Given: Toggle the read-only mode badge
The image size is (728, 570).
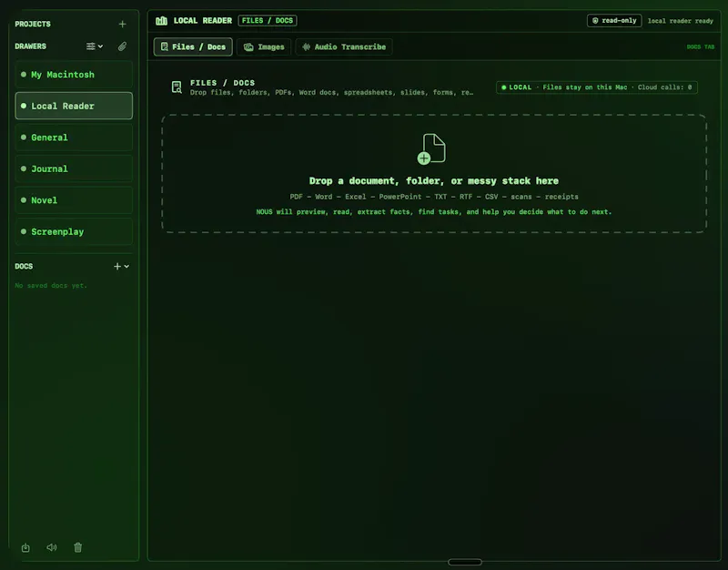Looking at the screenshot, I should pyautogui.click(x=614, y=21).
